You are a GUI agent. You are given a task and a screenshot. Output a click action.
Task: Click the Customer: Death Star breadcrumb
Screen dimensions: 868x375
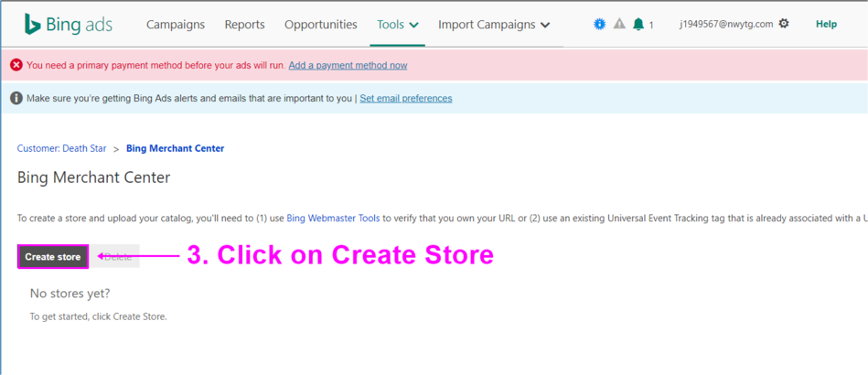pyautogui.click(x=61, y=148)
